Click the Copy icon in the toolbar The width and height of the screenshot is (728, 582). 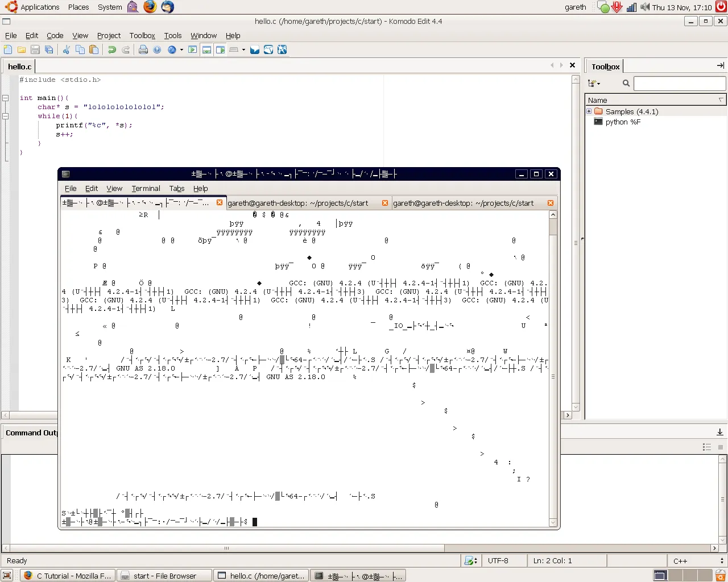pos(80,50)
